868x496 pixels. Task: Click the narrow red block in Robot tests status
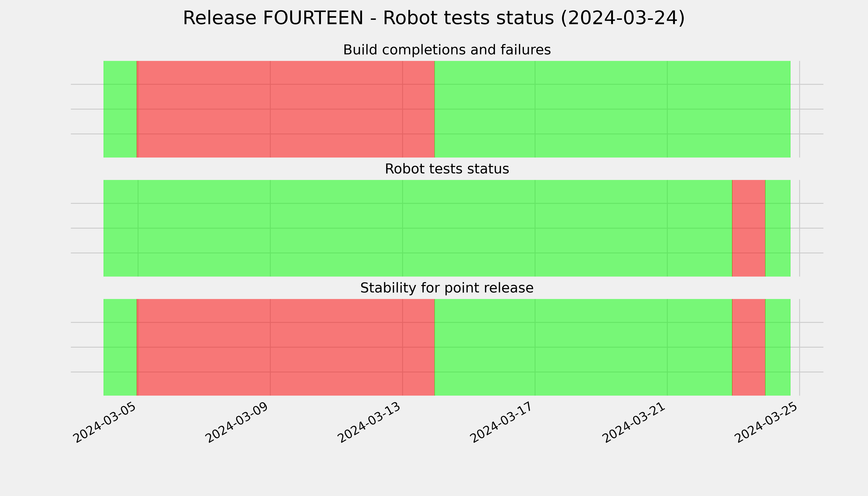(749, 228)
